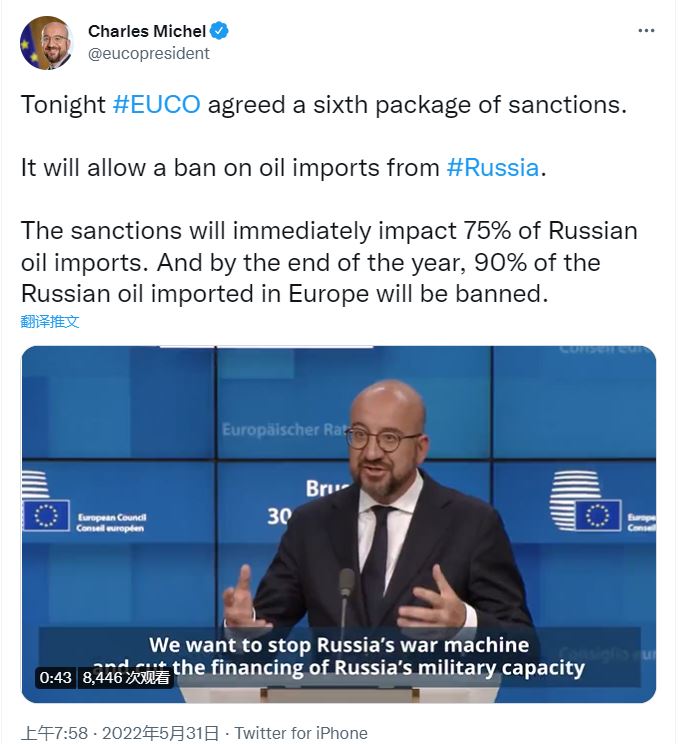Click the video subtitle about Russia's war machine
This screenshot has height=744, width=687.
click(338, 655)
